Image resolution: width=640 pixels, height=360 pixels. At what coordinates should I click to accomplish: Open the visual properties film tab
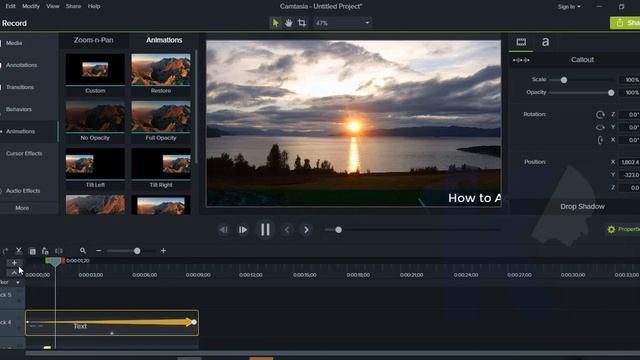click(x=521, y=42)
